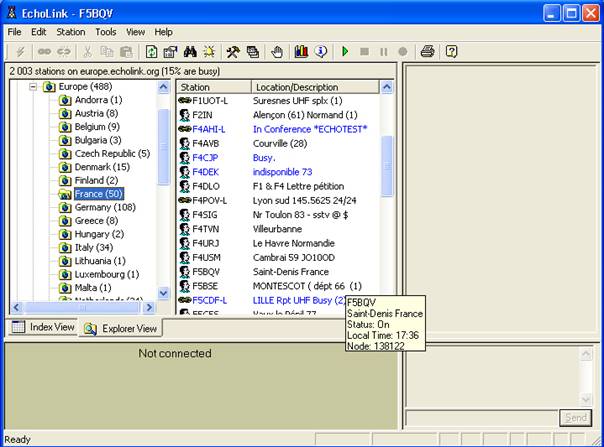Select the France (50) folder
Screen dimensions: 604x447
click(99, 194)
